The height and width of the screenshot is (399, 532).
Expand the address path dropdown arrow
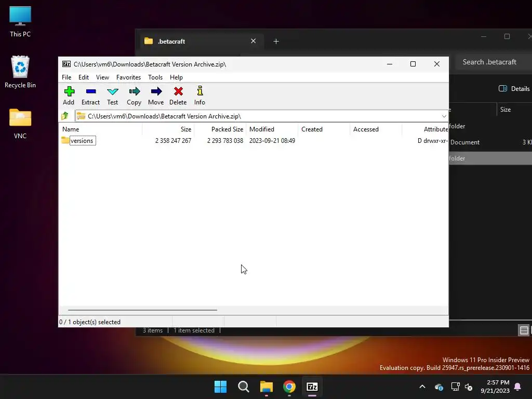point(444,116)
